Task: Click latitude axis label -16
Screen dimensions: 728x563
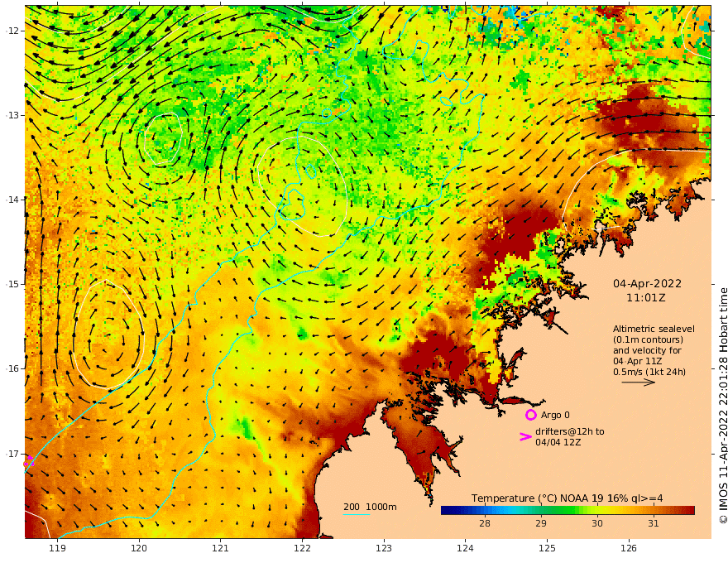Action: 12,368
